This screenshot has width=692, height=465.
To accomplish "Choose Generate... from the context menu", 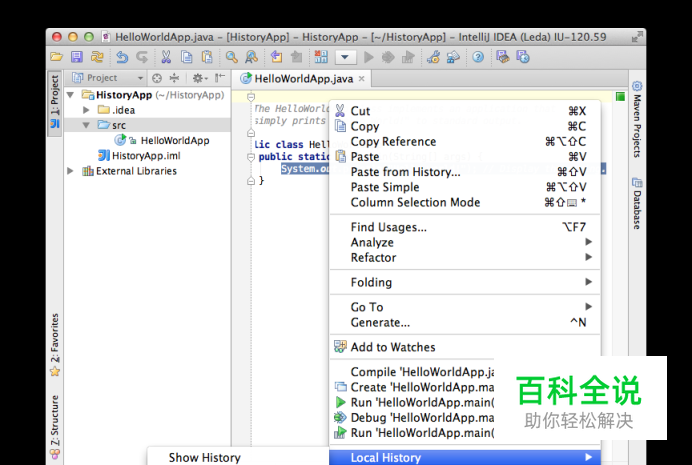I will tap(464, 322).
